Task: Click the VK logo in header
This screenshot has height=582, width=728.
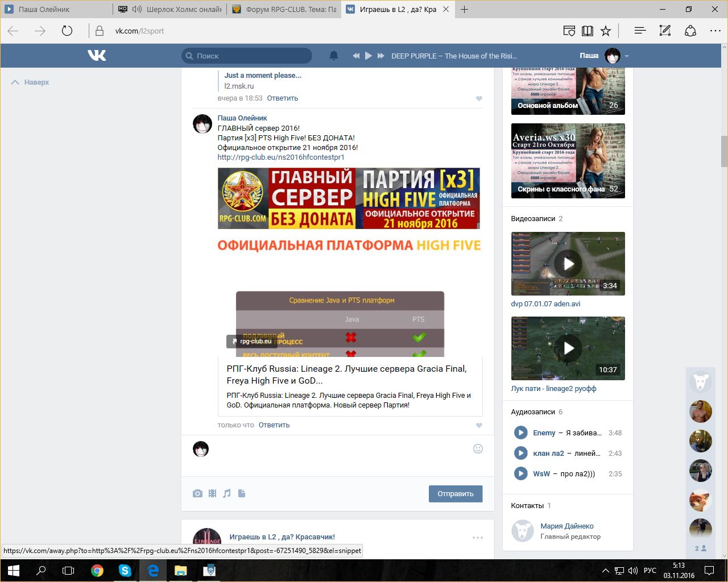Action: point(97,55)
